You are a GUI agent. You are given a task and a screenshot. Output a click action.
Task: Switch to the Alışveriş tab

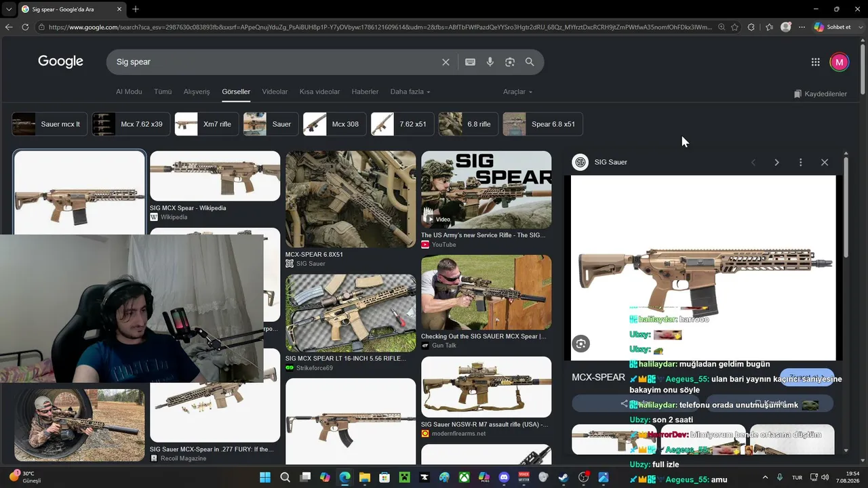pos(197,92)
